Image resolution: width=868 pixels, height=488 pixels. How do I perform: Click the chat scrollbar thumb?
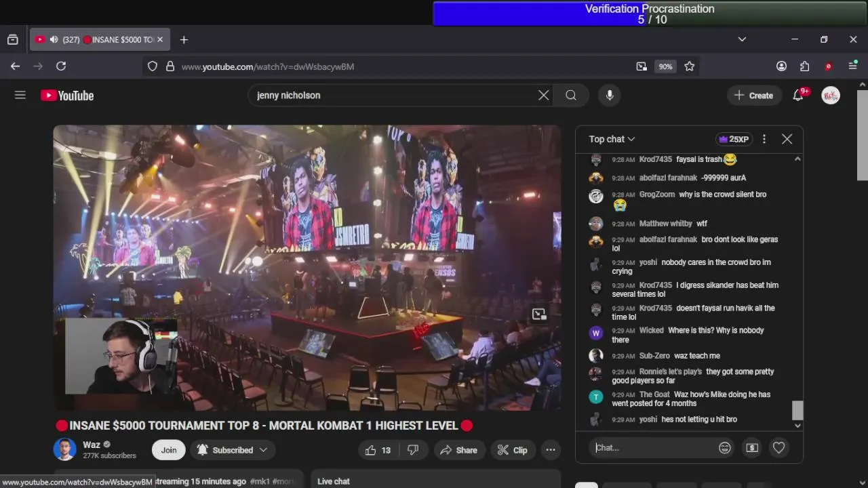[x=797, y=410]
